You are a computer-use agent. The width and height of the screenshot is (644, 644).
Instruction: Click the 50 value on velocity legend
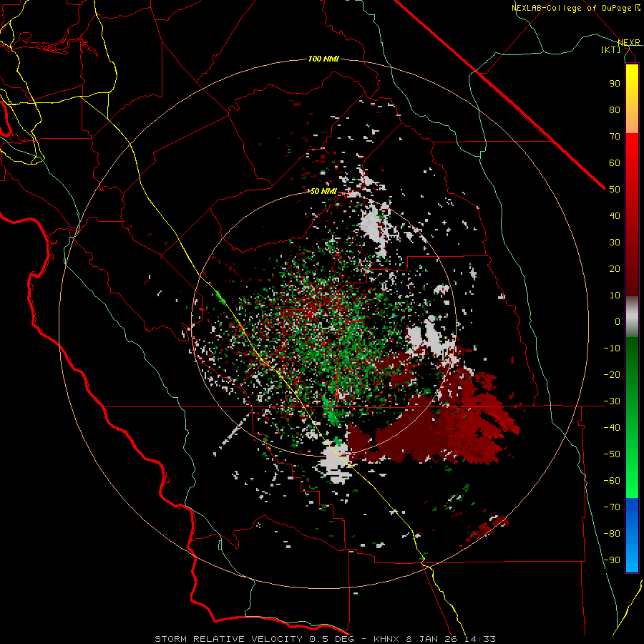coord(615,190)
